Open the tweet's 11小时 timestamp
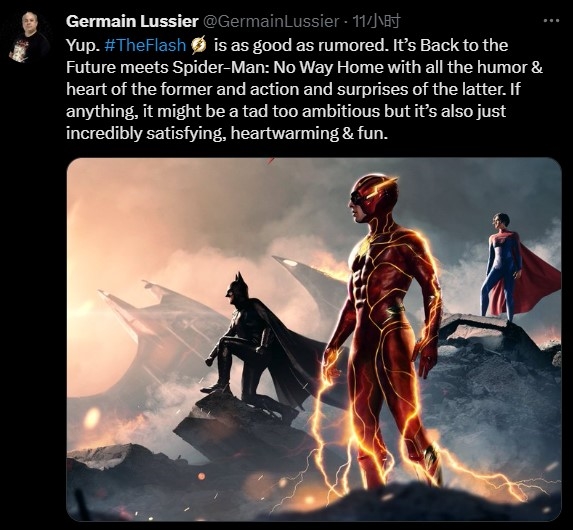 376,22
